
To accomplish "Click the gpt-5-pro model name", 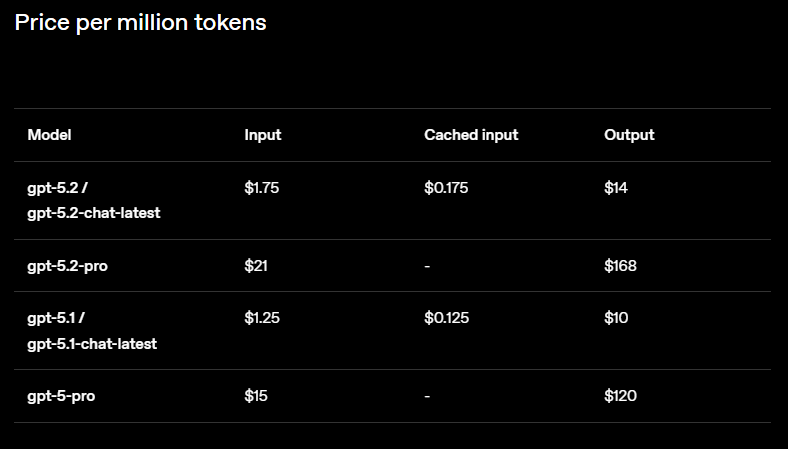I will coord(61,396).
